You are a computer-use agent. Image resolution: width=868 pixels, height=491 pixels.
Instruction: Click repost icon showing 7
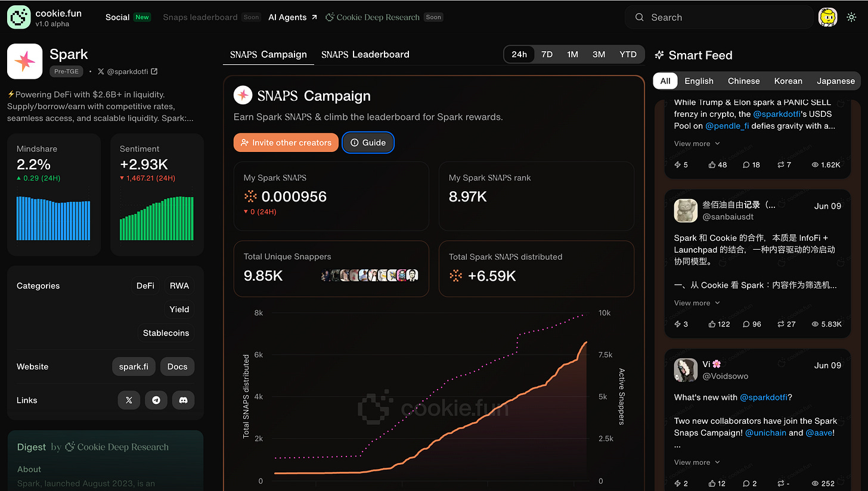781,165
